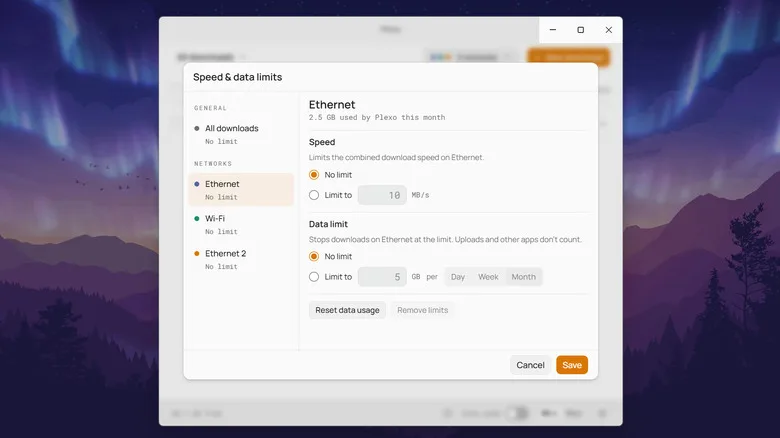Screen dimensions: 780x438
Task: Select All downloads in the General list
Action: 241,134
